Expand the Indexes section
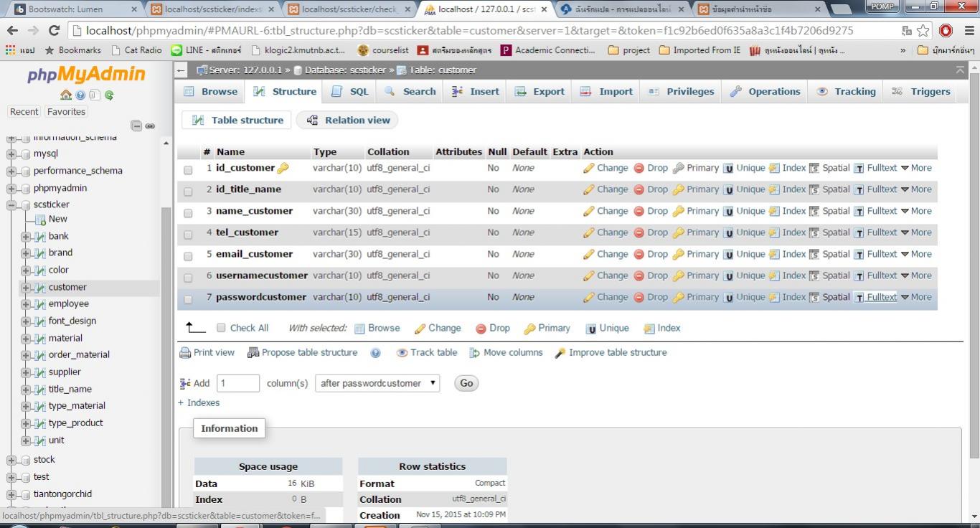 (x=199, y=402)
